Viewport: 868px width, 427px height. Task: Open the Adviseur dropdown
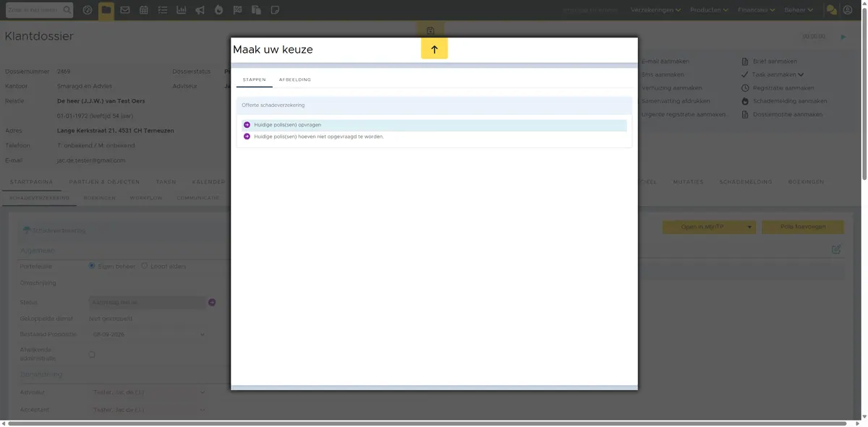pos(148,392)
